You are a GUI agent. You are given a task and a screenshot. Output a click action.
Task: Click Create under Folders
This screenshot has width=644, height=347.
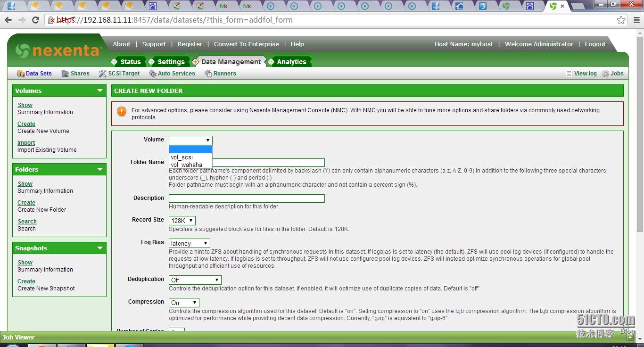[x=26, y=203]
